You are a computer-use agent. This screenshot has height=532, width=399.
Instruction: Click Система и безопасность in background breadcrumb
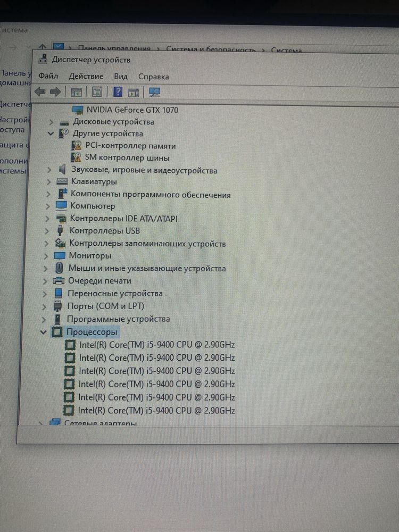(x=211, y=49)
